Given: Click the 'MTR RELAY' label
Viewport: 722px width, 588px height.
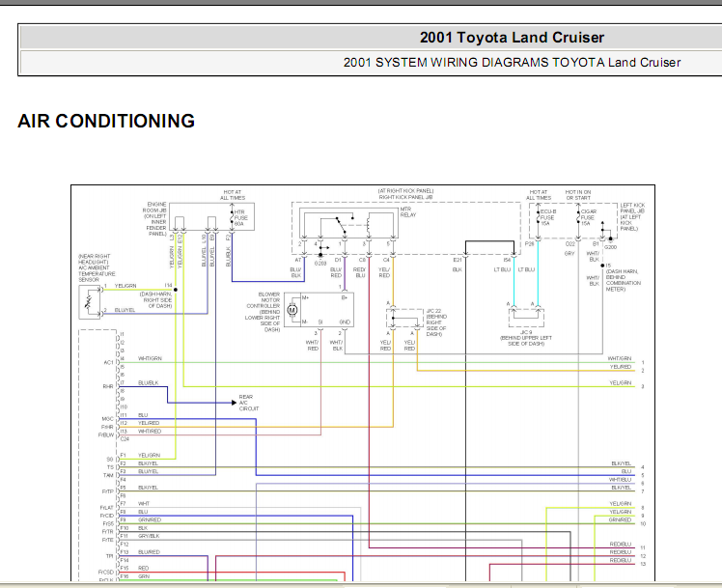Looking at the screenshot, I should click(408, 211).
